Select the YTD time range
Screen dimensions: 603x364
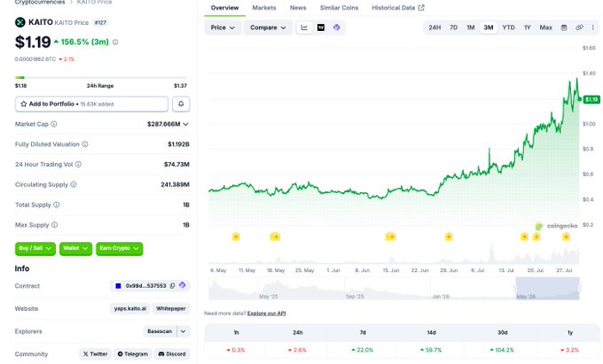tap(508, 27)
